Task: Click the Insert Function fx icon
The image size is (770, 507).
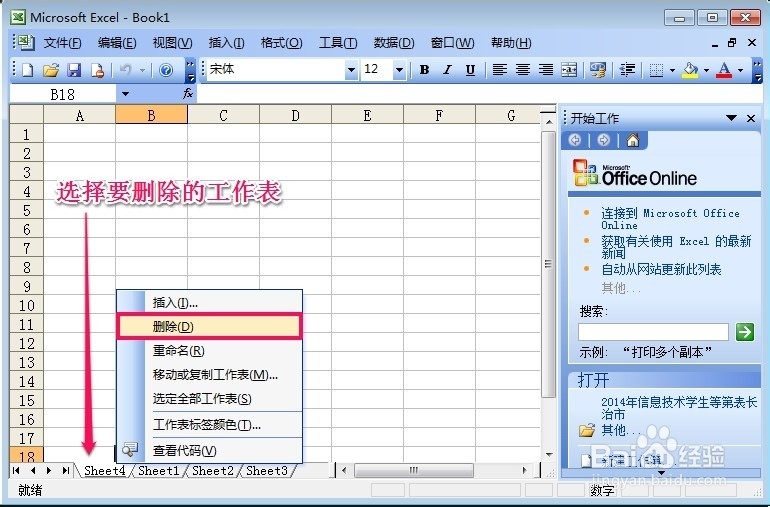Action: point(188,93)
